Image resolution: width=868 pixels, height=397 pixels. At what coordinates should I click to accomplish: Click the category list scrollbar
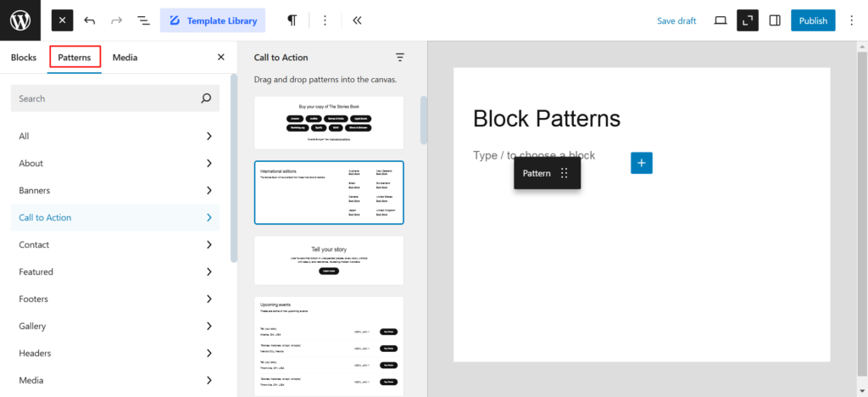(x=234, y=168)
